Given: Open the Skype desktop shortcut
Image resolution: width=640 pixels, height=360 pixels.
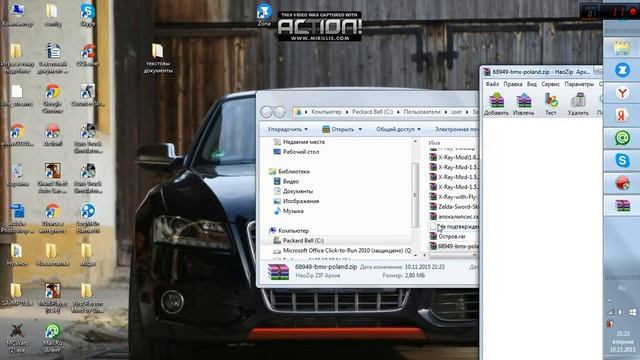Looking at the screenshot, I should (x=88, y=15).
